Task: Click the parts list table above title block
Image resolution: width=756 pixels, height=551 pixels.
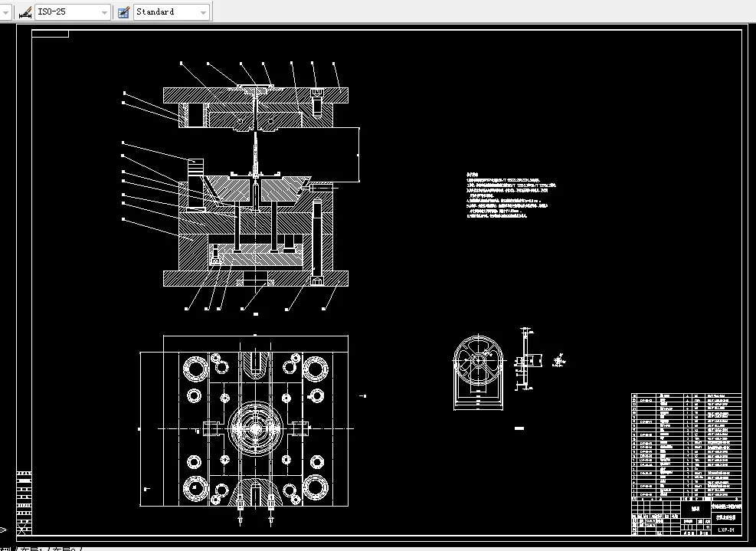Action: click(x=686, y=445)
